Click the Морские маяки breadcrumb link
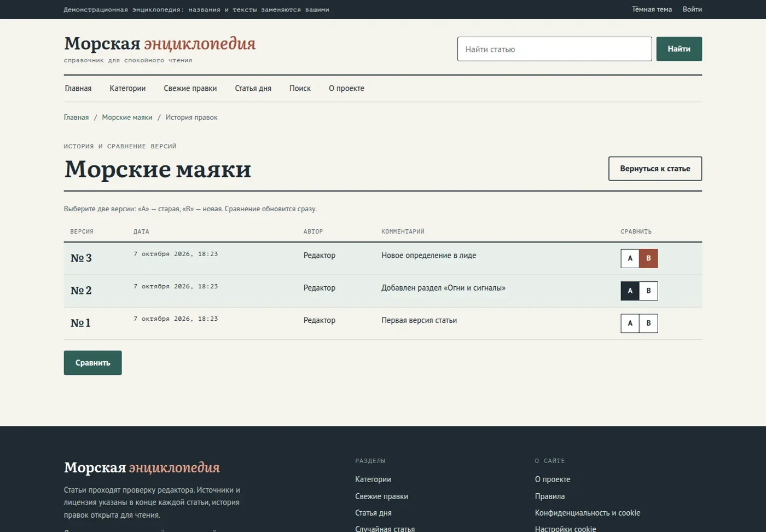The image size is (766, 532). (x=127, y=117)
